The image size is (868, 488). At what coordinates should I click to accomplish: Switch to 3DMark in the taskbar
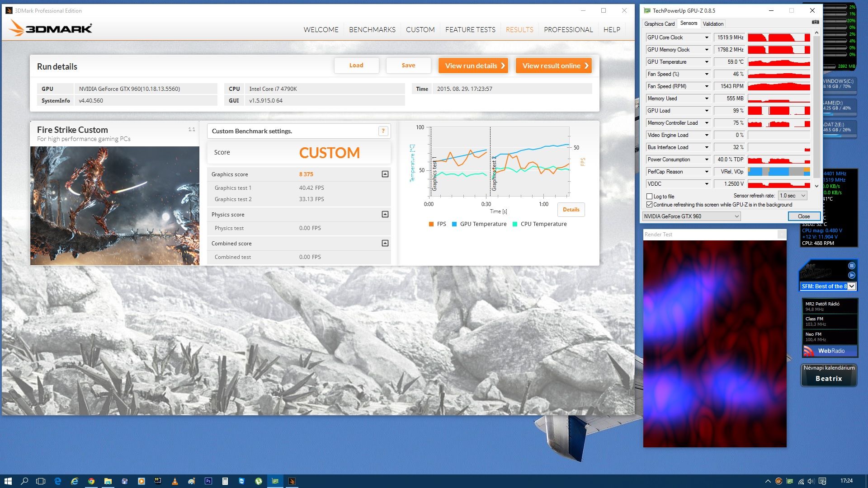pos(292,481)
